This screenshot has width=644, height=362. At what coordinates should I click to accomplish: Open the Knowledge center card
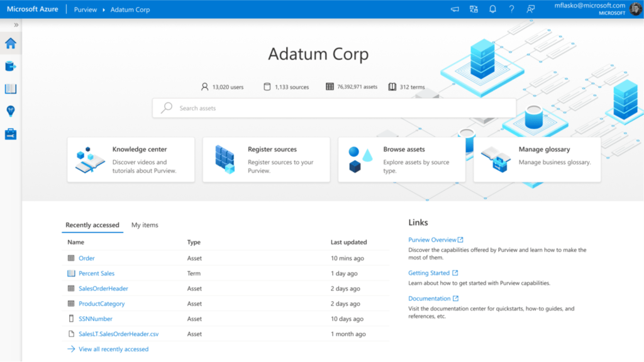click(131, 160)
